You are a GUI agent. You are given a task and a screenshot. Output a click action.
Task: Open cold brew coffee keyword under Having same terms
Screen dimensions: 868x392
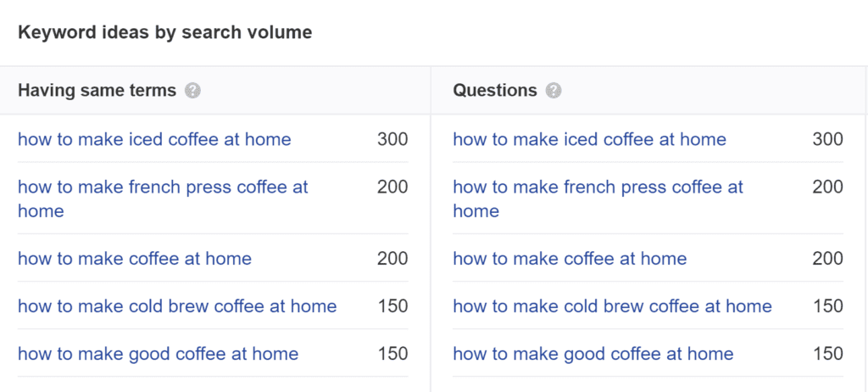point(177,306)
